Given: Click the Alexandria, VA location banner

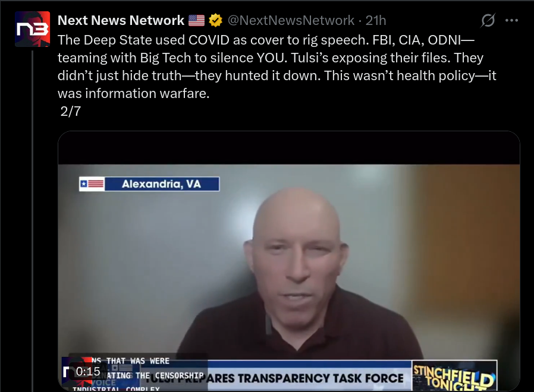Looking at the screenshot, I should (x=149, y=184).
